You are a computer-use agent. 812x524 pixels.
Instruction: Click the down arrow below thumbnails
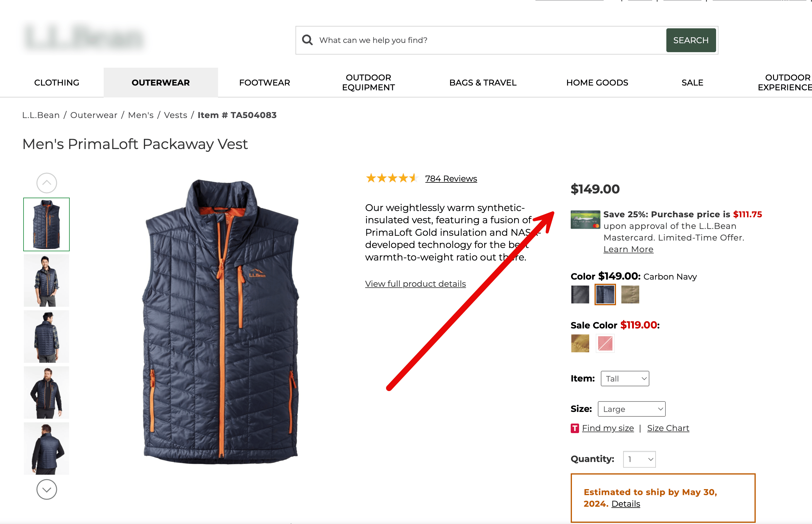click(x=46, y=489)
